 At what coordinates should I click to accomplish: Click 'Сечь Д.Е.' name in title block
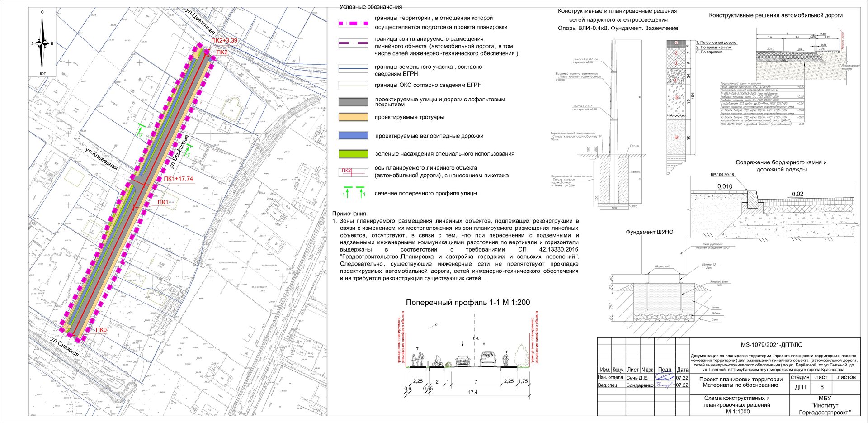point(637,378)
